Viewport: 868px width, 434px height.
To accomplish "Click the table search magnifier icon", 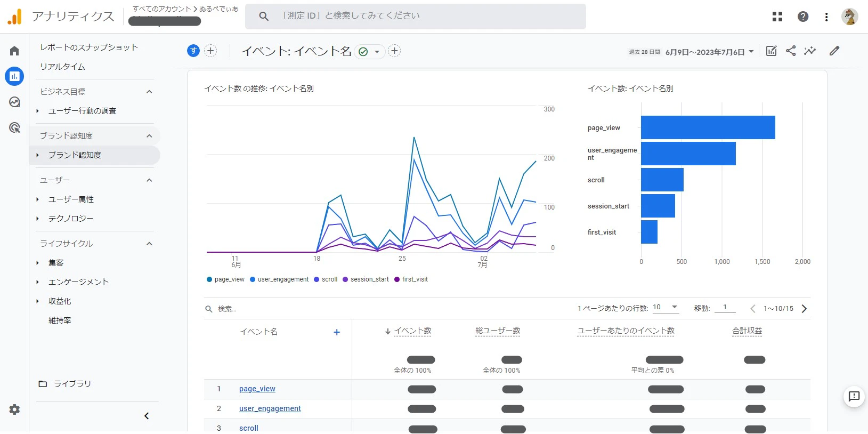I will pyautogui.click(x=209, y=309).
